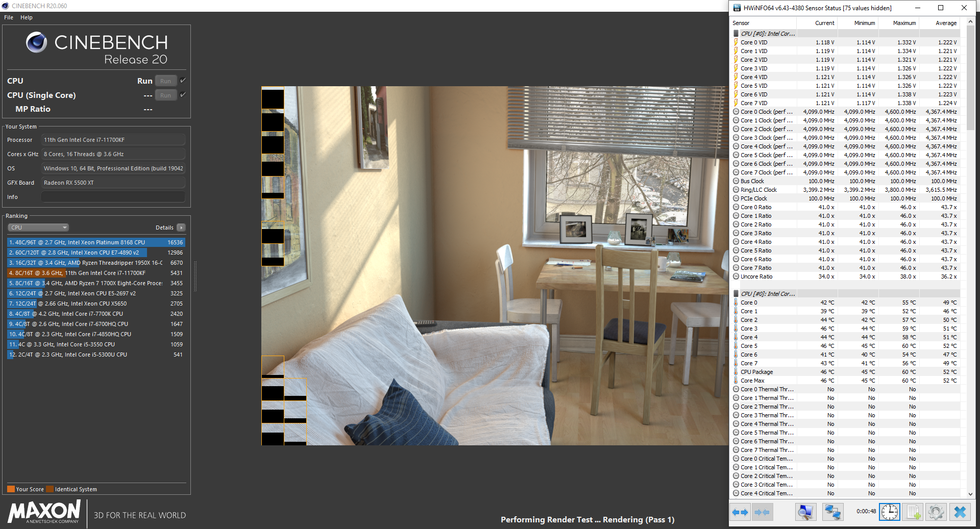Click icon beside Core 0 Thermal Throttling
This screenshot has height=529, width=980.
point(736,389)
